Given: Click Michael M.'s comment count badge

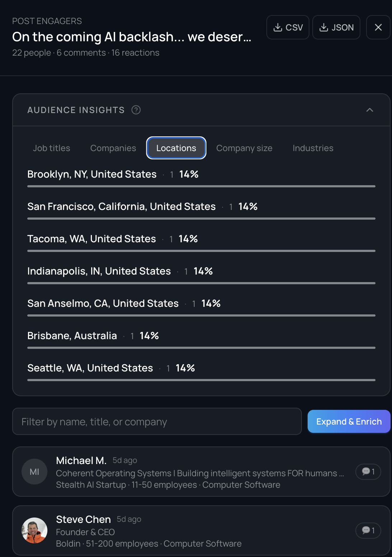Looking at the screenshot, I should (368, 472).
